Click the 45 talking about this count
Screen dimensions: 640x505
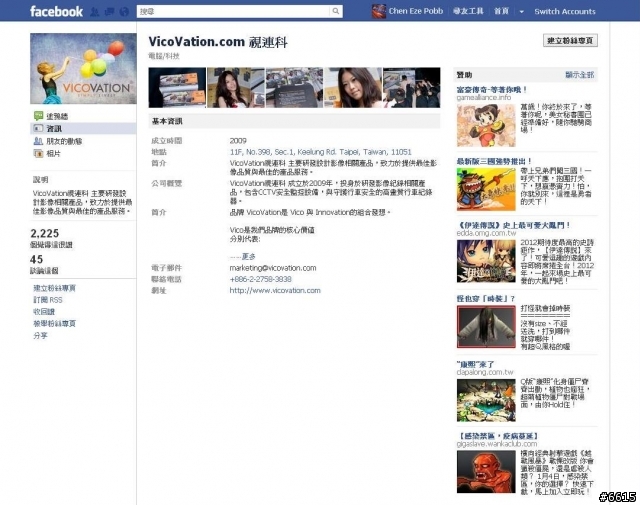click(x=36, y=259)
